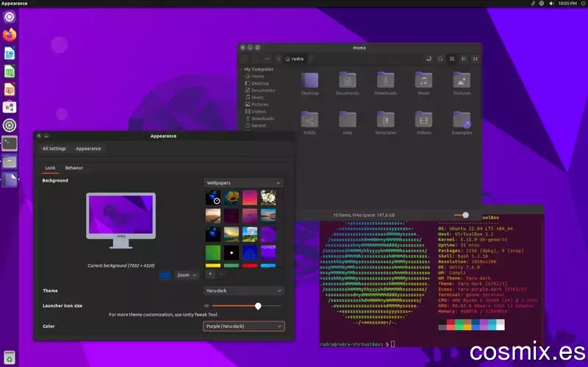This screenshot has width=588, height=367.
Task: Open the Desktop folder icon in Home window
Action: pos(309,80)
